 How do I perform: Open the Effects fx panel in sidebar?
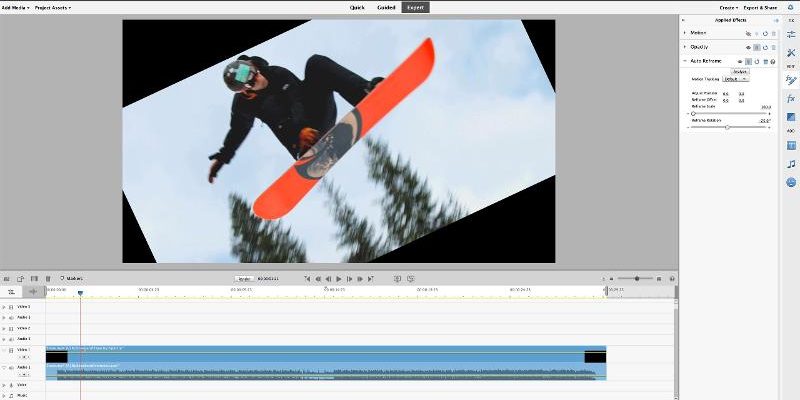790,99
